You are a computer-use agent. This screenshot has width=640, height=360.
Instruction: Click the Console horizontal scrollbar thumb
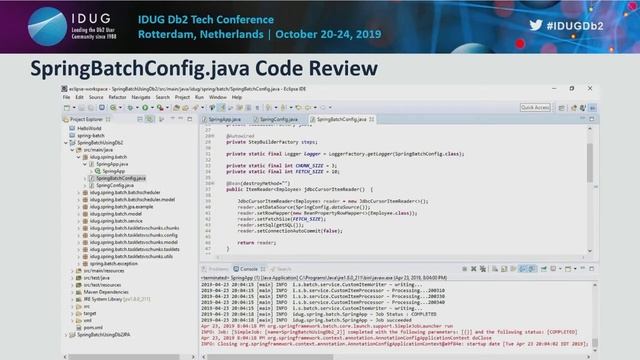pyautogui.click(x=270, y=357)
